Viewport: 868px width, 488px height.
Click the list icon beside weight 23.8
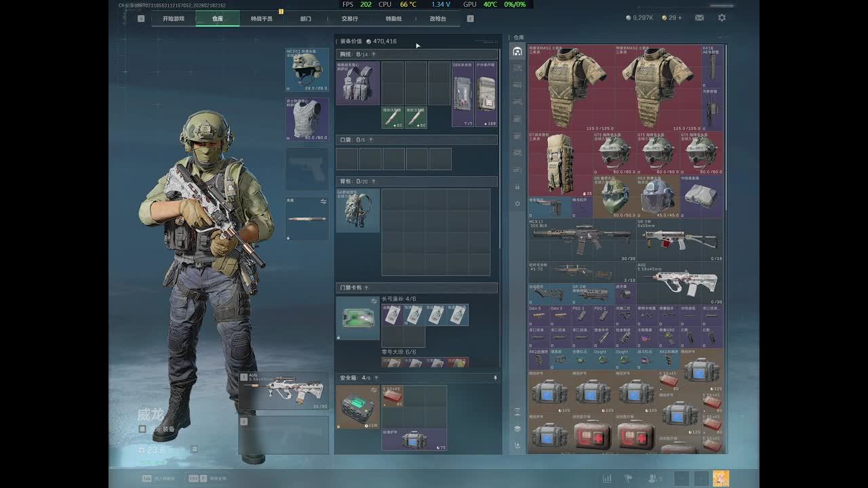[195, 449]
